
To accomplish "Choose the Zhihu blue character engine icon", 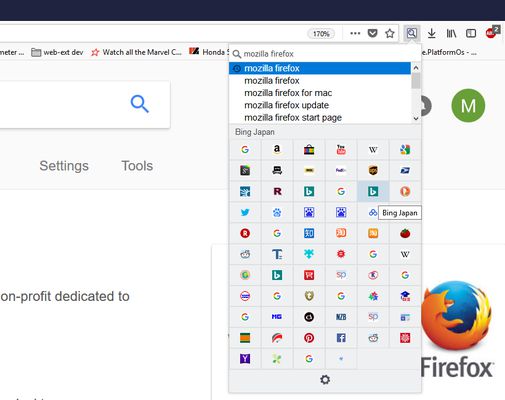I will click(309, 233).
